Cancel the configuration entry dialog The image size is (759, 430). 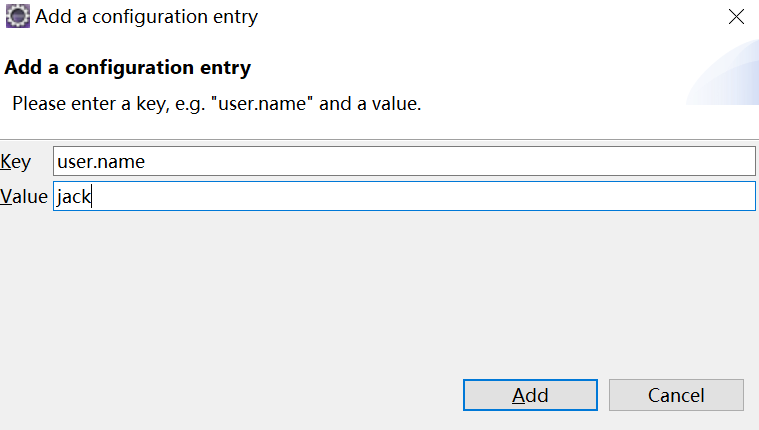coord(676,395)
